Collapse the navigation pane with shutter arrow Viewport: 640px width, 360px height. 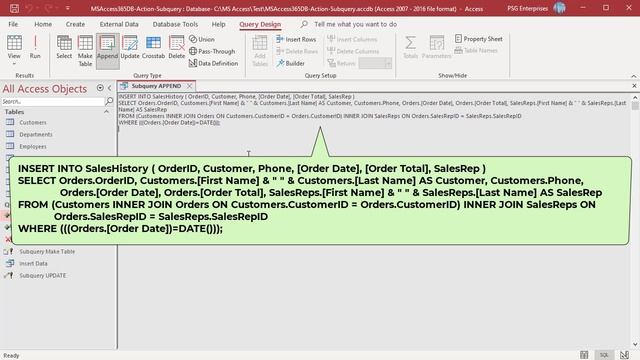click(109, 88)
